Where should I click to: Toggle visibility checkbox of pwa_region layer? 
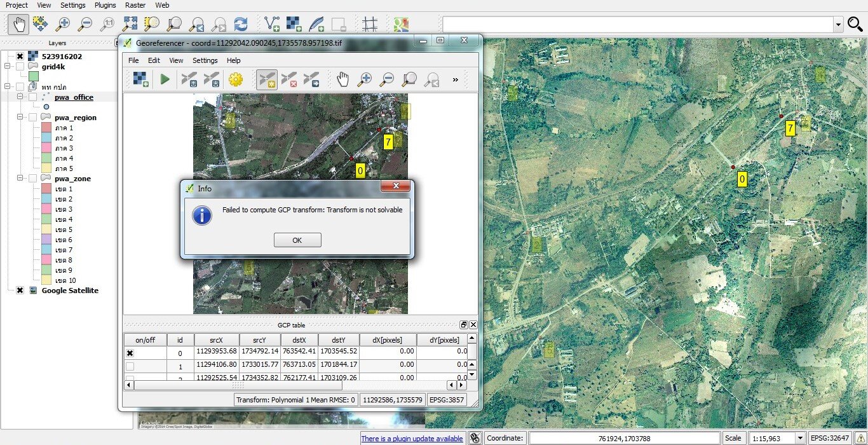click(x=32, y=118)
